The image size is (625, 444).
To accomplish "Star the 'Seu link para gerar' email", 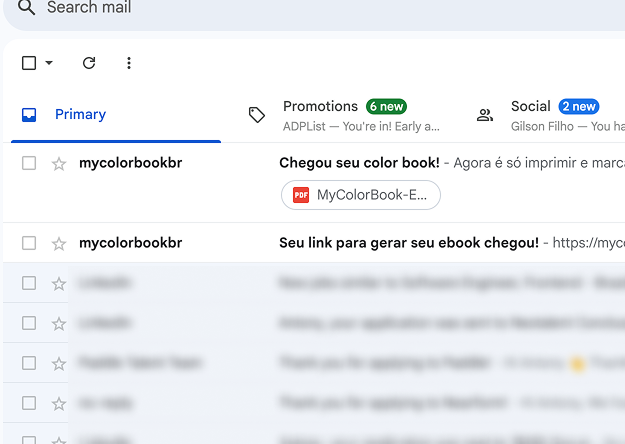I will pyautogui.click(x=59, y=243).
